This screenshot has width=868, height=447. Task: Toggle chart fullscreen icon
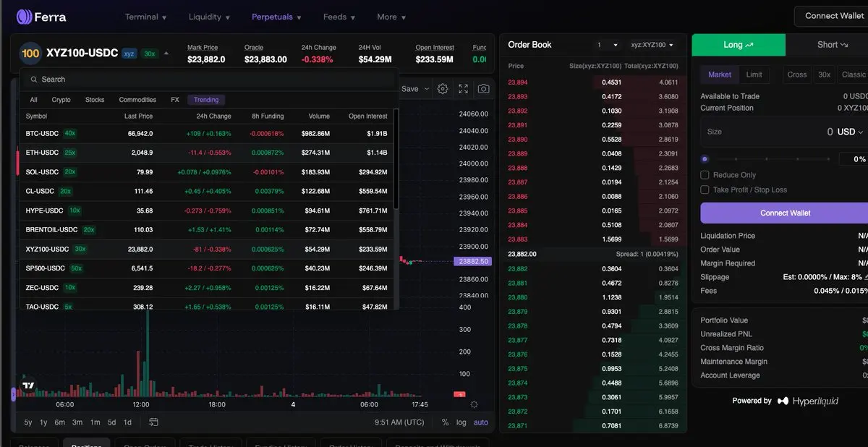(x=463, y=89)
